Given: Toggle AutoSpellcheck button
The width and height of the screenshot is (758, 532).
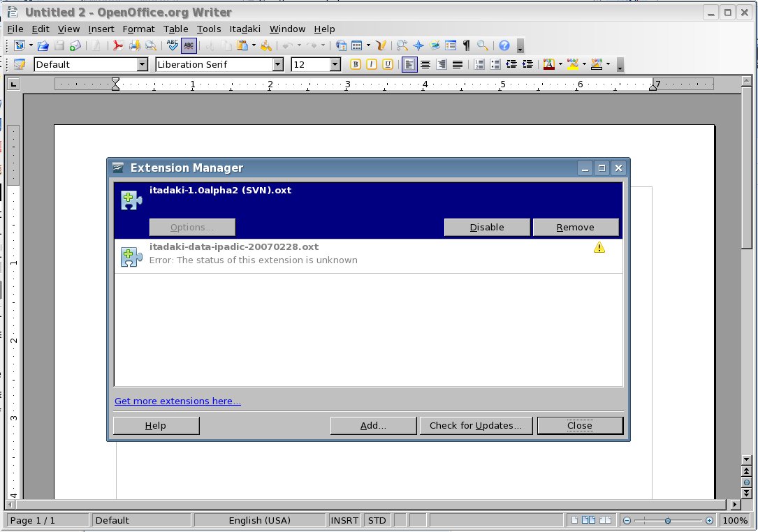Looking at the screenshot, I should tap(189, 46).
